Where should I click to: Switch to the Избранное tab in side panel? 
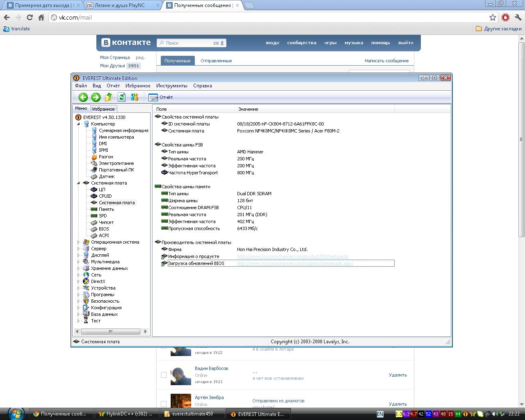(x=103, y=109)
